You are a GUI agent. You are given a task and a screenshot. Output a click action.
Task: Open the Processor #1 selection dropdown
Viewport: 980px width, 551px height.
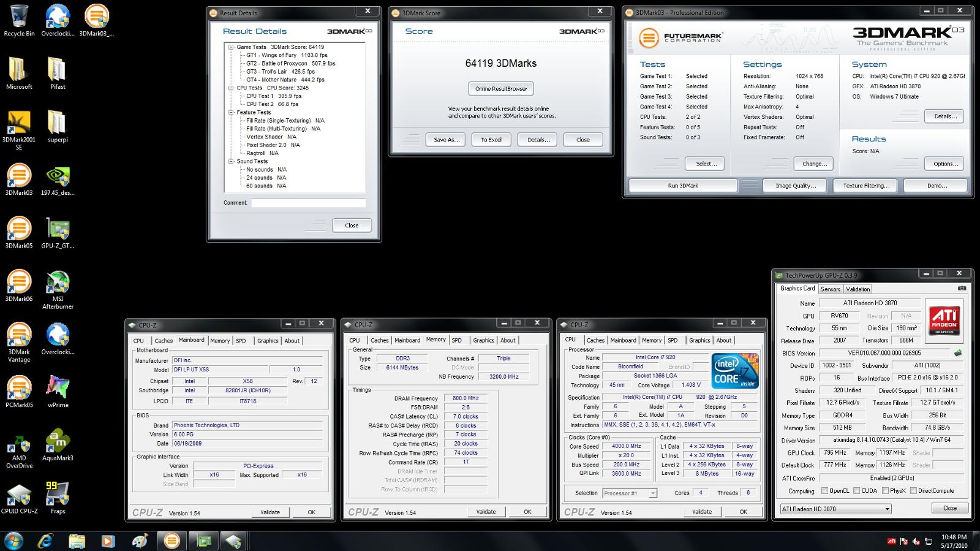(630, 493)
